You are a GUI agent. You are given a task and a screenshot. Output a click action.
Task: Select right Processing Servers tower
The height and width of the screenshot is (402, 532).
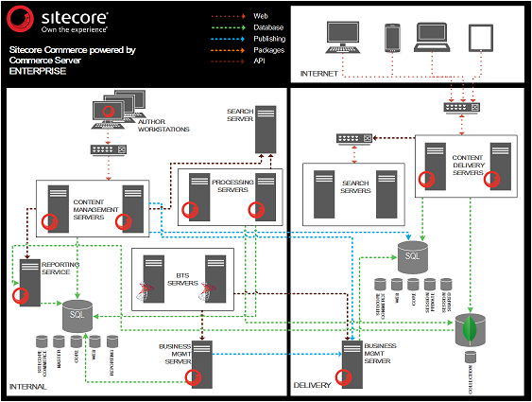266,198
